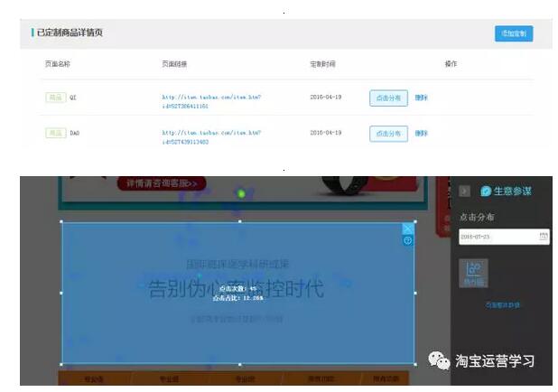Click the WeChat logo in the watermark

pos(439,360)
